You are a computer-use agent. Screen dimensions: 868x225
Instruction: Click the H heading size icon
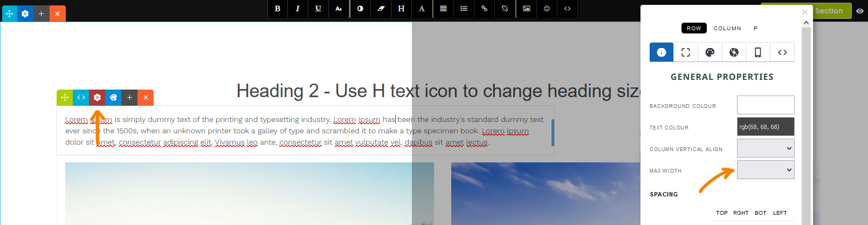[x=401, y=9]
